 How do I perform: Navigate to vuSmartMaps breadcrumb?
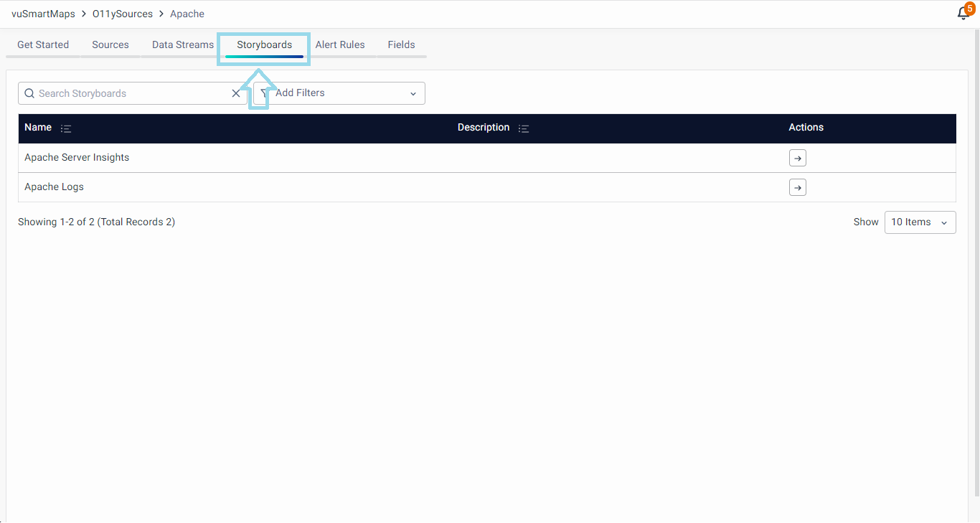[43, 14]
